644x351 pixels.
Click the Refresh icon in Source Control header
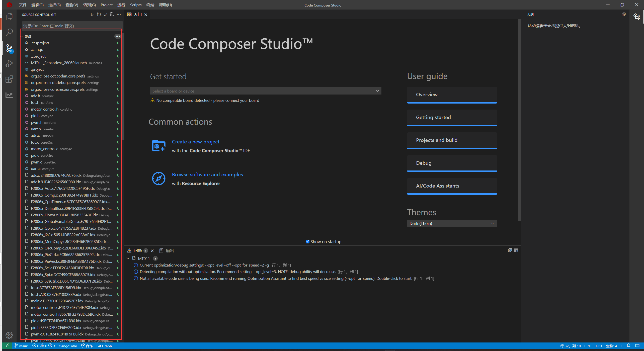pos(99,15)
